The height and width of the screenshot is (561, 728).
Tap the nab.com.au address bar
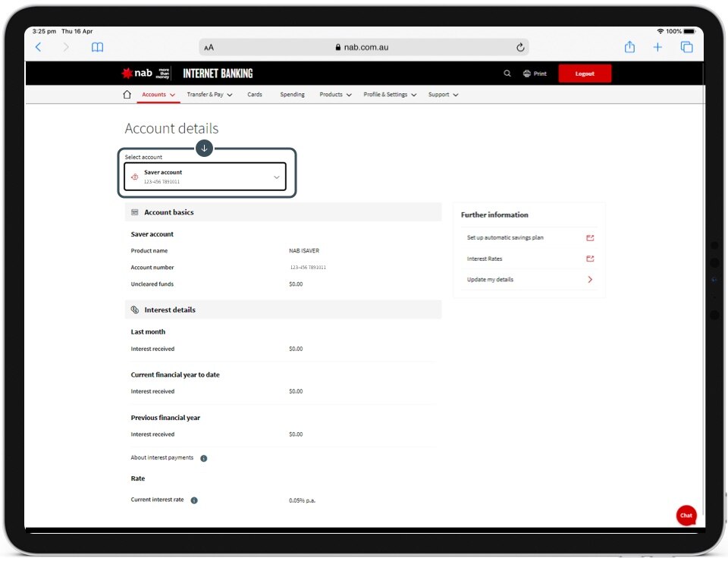(362, 47)
